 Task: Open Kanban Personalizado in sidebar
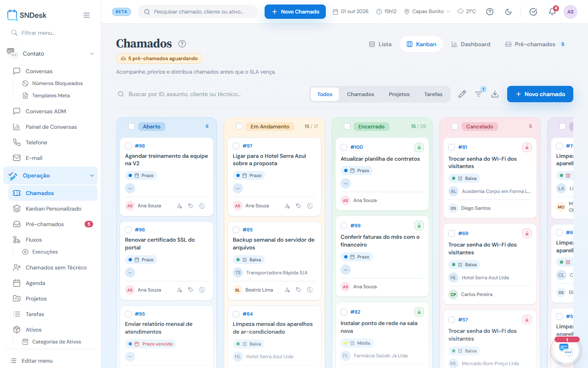[53, 209]
